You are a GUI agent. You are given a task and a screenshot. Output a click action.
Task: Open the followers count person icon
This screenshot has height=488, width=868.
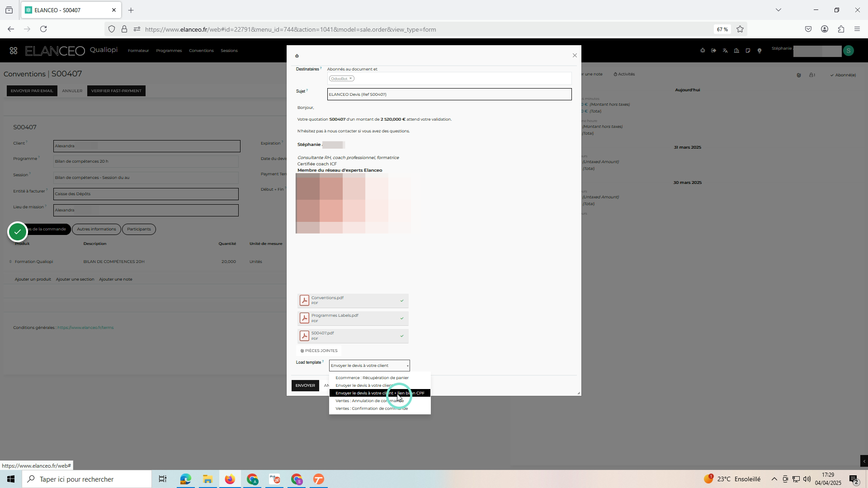click(812, 75)
